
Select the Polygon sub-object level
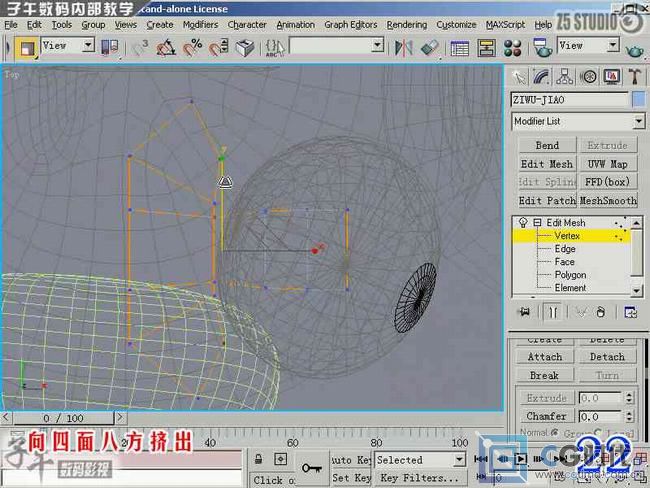point(570,274)
